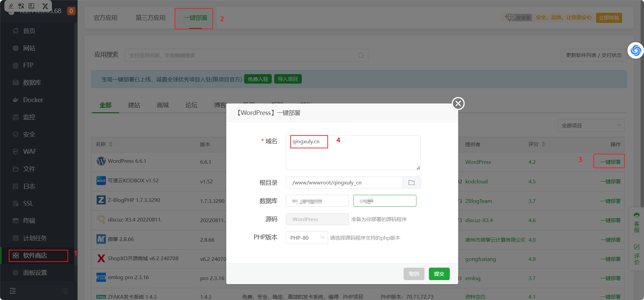Click 一键部署 link for WordPress row
The width and height of the screenshot is (644, 300).
click(610, 162)
